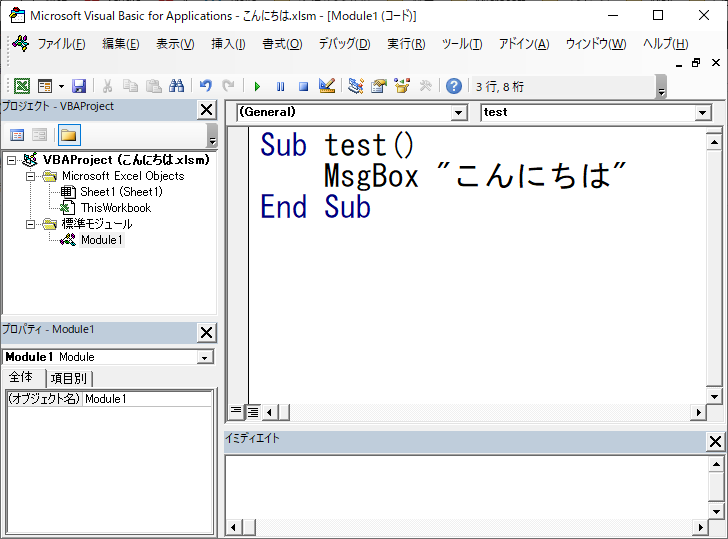
Task: Close the Properties - Module1 panel
Action: click(x=206, y=332)
